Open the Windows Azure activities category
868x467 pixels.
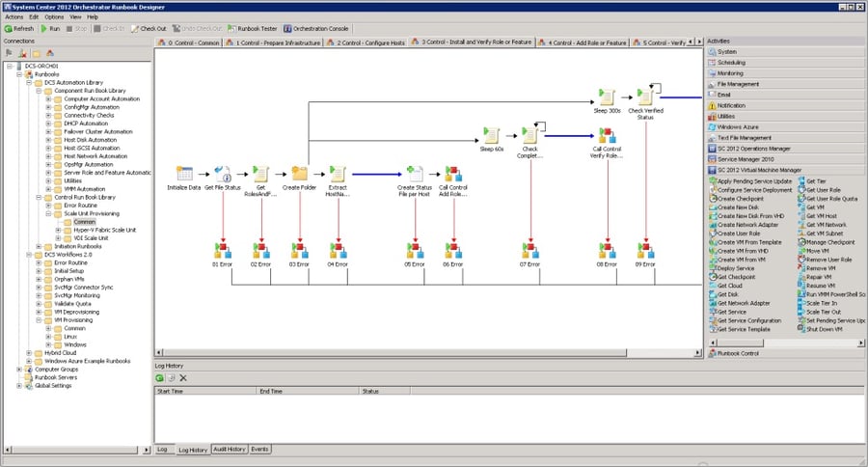point(785,126)
